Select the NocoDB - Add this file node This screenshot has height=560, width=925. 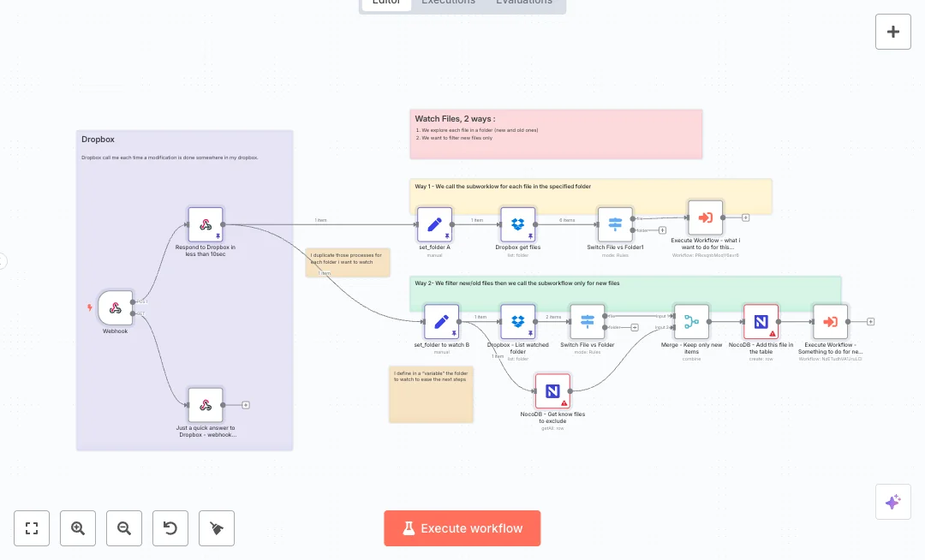[761, 321]
